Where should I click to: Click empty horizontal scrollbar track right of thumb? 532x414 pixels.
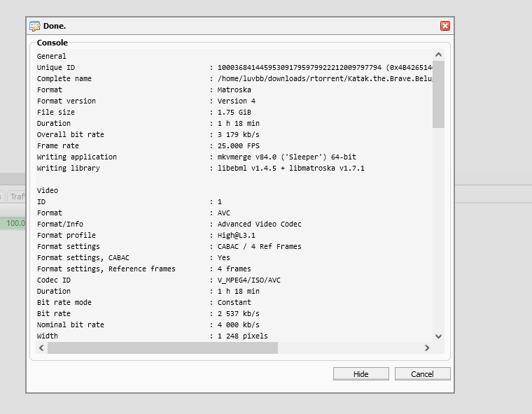pos(350,348)
